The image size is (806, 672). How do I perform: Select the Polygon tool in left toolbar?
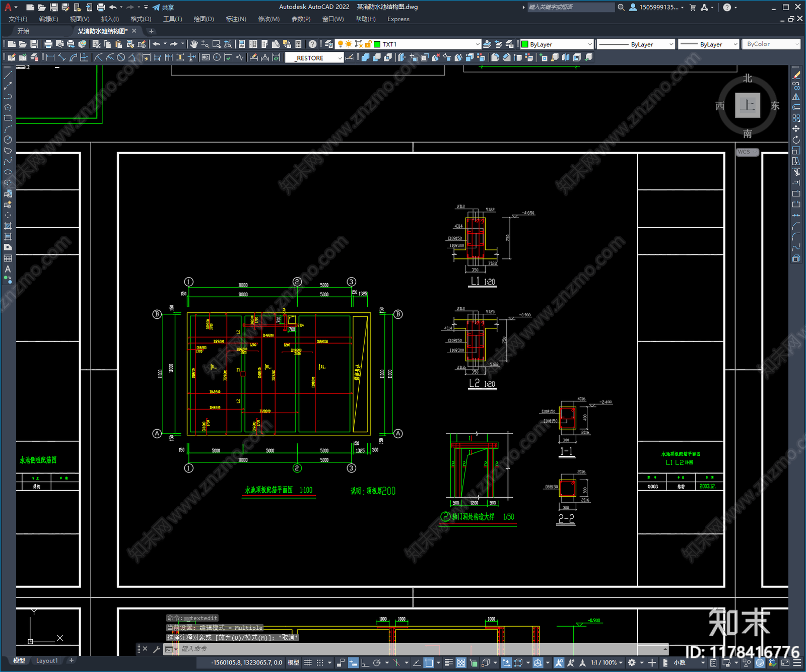(x=8, y=107)
